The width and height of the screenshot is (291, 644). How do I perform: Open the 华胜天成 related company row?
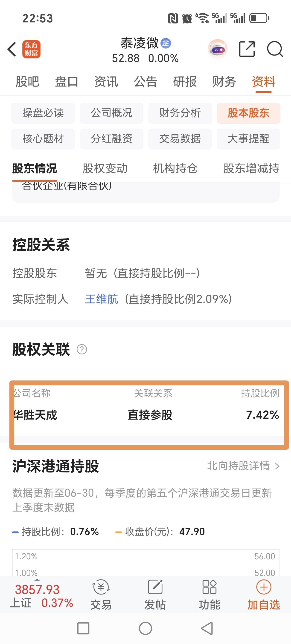(146, 415)
